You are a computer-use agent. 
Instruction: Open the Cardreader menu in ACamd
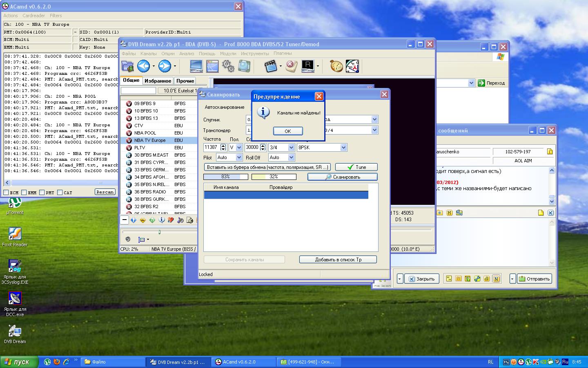point(33,16)
